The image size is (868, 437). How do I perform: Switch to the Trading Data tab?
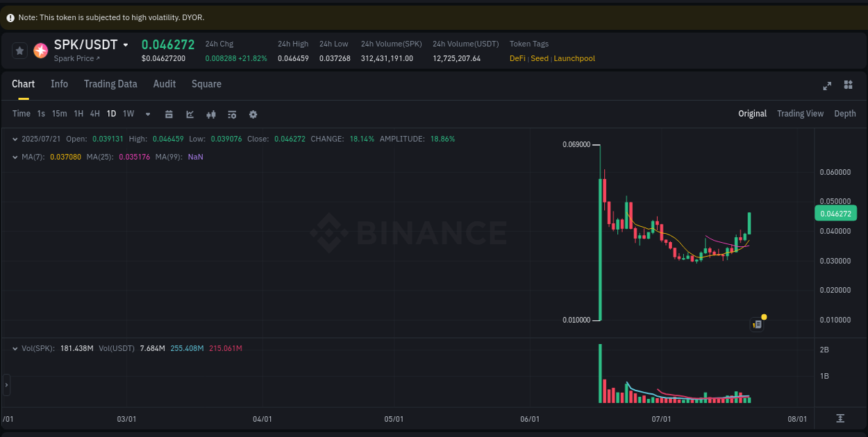pos(110,84)
